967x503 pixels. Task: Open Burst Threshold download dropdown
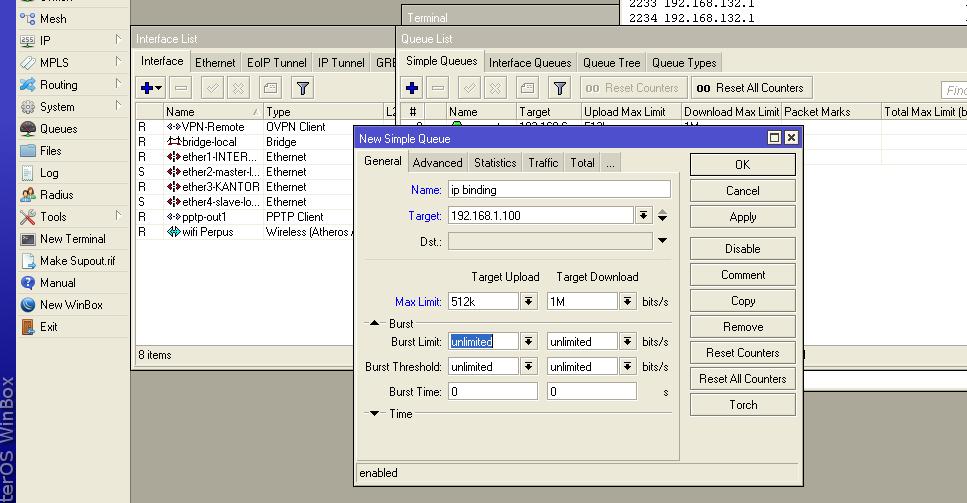pos(627,367)
